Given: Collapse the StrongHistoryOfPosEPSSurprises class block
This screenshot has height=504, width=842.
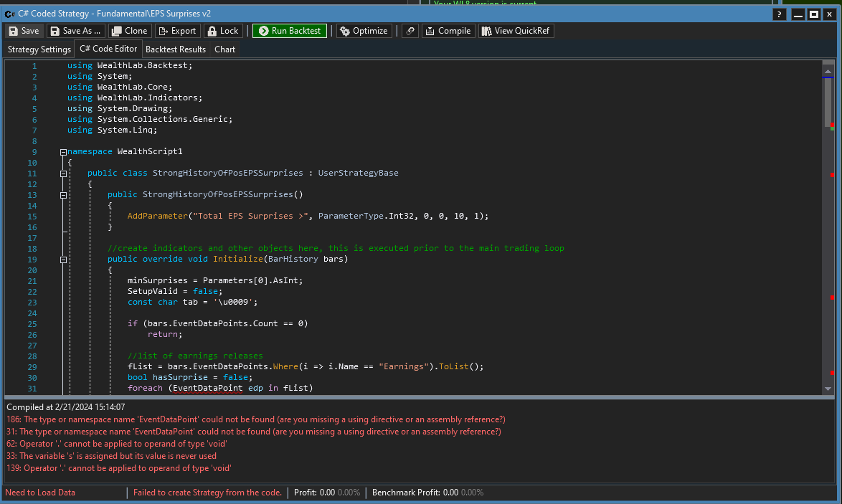Looking at the screenshot, I should click(63, 173).
